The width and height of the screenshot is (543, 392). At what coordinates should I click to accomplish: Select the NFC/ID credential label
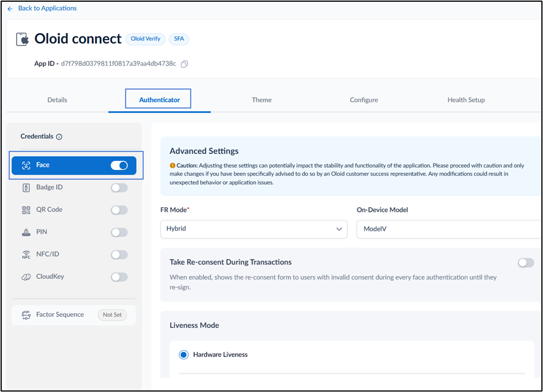[48, 254]
